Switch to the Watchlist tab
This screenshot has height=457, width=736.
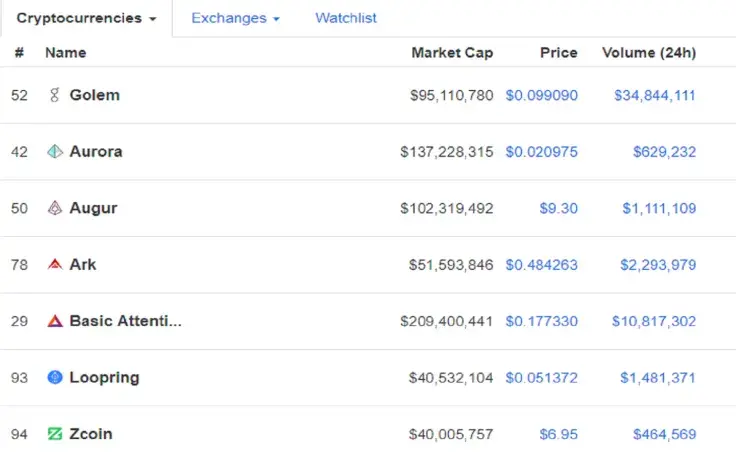(346, 18)
